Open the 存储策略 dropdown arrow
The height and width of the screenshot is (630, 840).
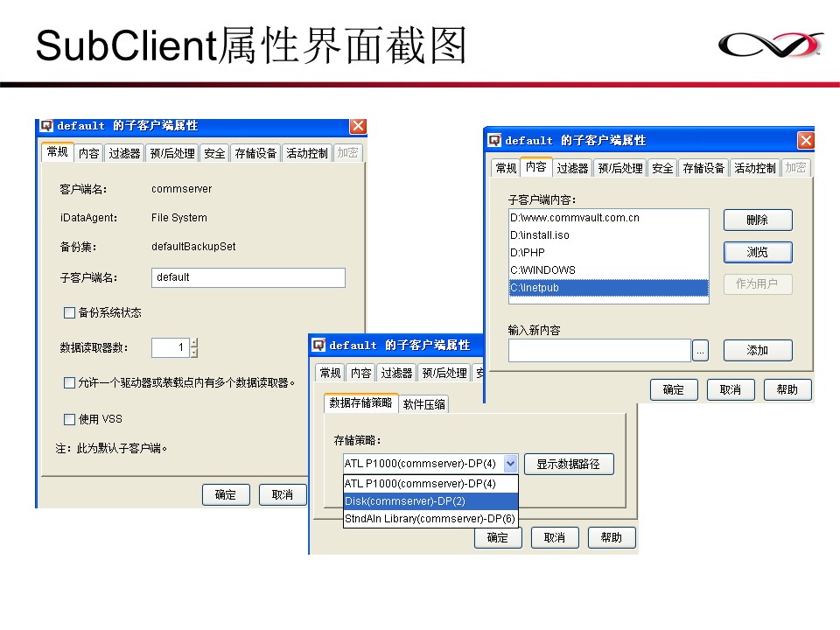pyautogui.click(x=510, y=464)
